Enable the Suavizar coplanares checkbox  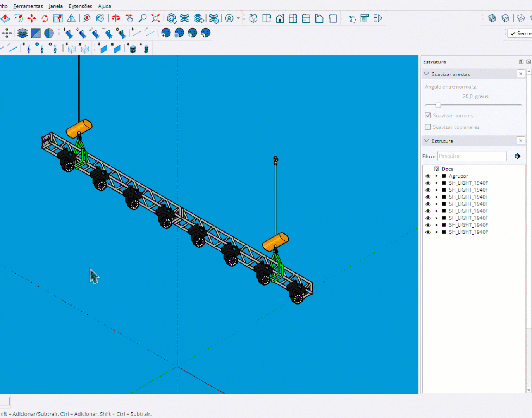click(428, 127)
